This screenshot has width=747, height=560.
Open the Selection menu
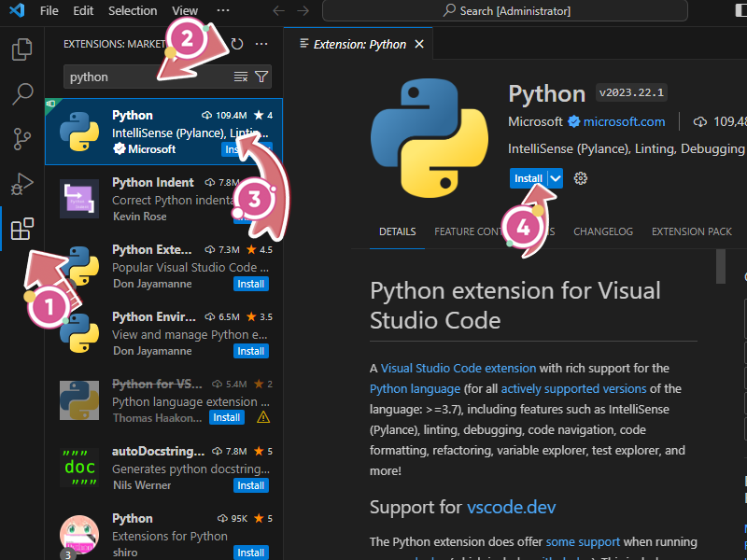coord(133,10)
